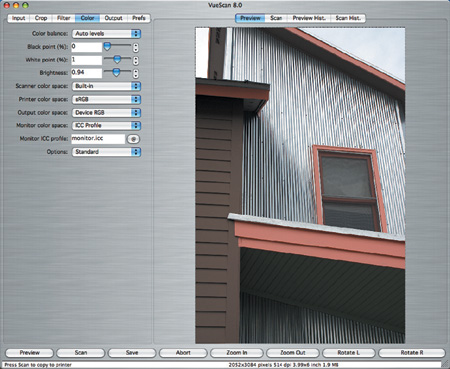Viewport: 450px width, 369px height.
Task: Click the Zoom Out button
Action: click(x=293, y=353)
